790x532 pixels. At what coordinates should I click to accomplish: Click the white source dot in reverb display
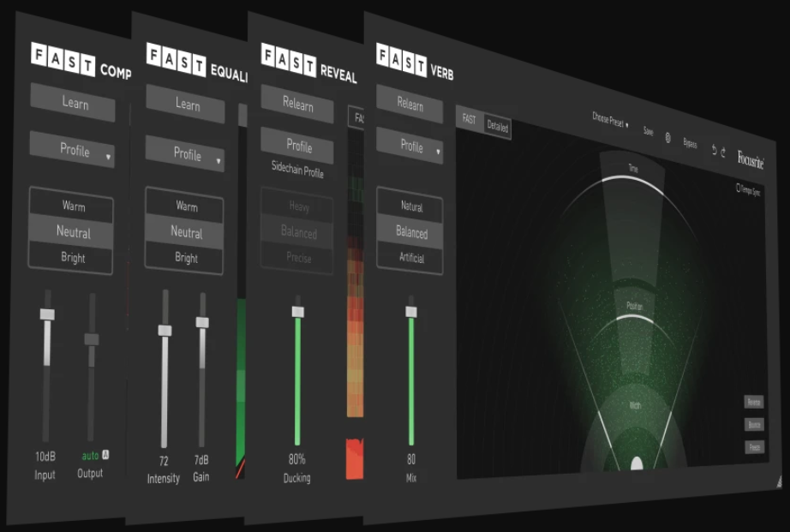[x=637, y=463]
